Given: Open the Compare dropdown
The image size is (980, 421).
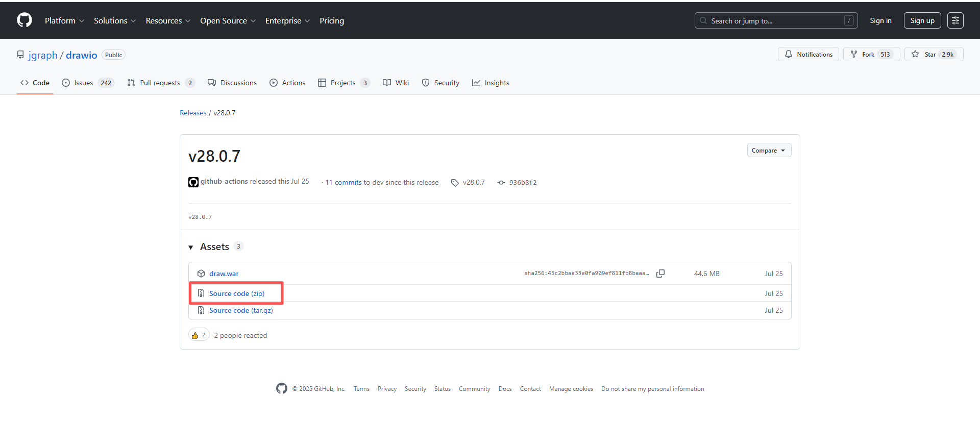Looking at the screenshot, I should pos(769,151).
